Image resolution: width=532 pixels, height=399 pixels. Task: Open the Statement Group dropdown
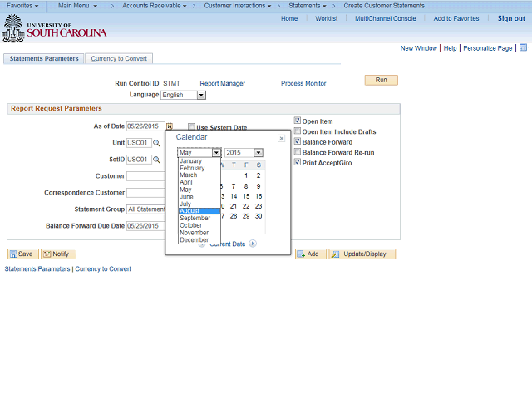pos(146,209)
